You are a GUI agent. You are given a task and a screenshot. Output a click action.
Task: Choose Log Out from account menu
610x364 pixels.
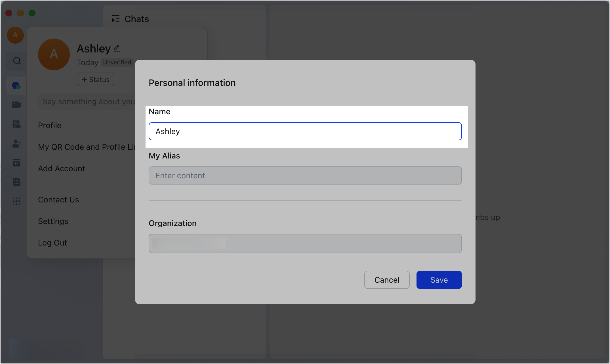pos(52,243)
